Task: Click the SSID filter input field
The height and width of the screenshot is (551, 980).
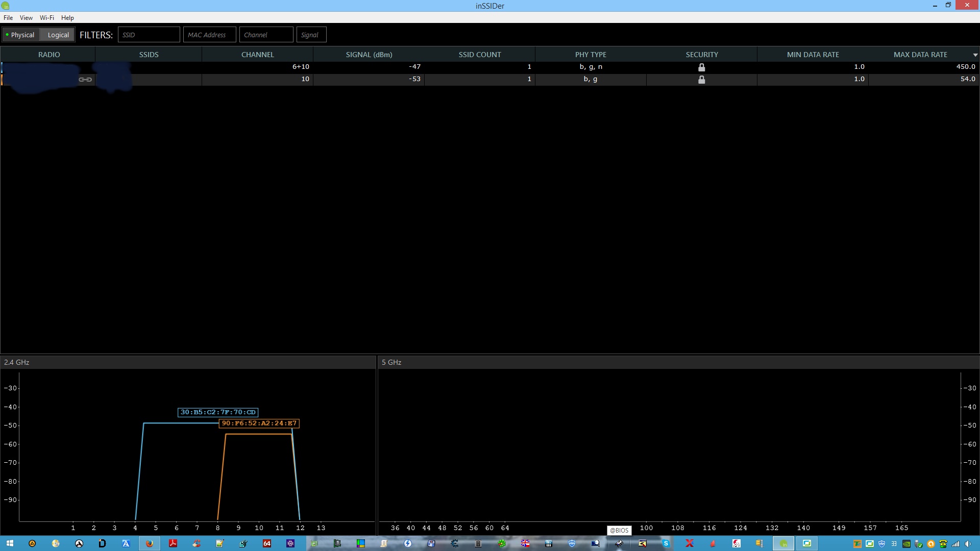Action: (149, 35)
